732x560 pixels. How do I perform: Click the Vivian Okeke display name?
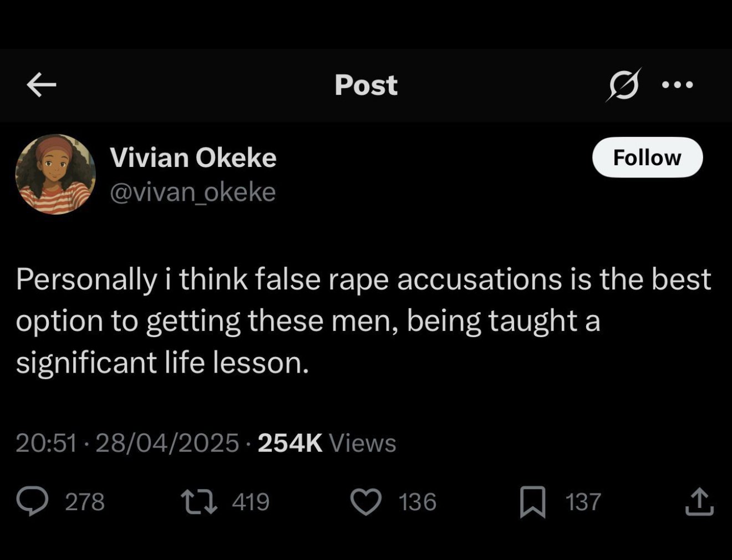[x=193, y=157]
